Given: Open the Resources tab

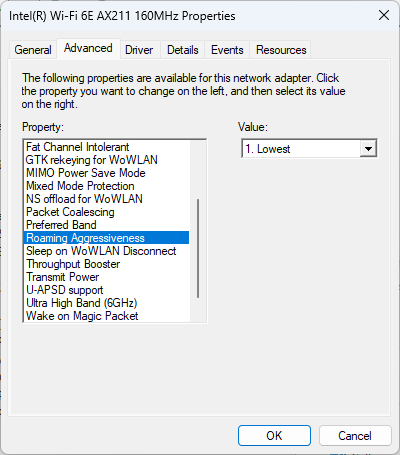Looking at the screenshot, I should point(281,50).
